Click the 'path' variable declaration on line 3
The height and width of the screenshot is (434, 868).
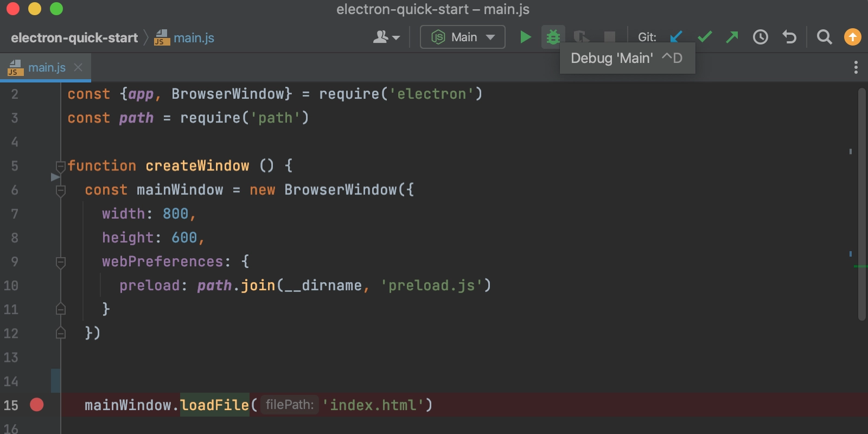click(x=137, y=118)
